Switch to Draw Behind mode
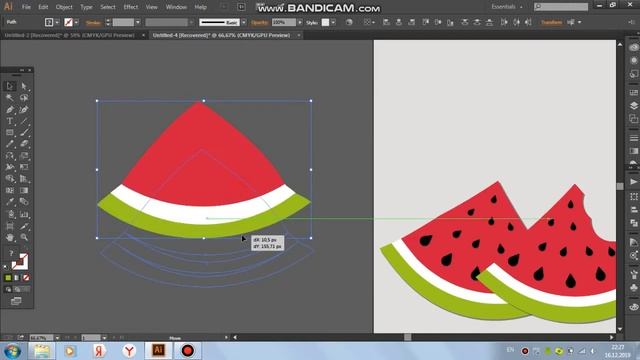 (17, 289)
